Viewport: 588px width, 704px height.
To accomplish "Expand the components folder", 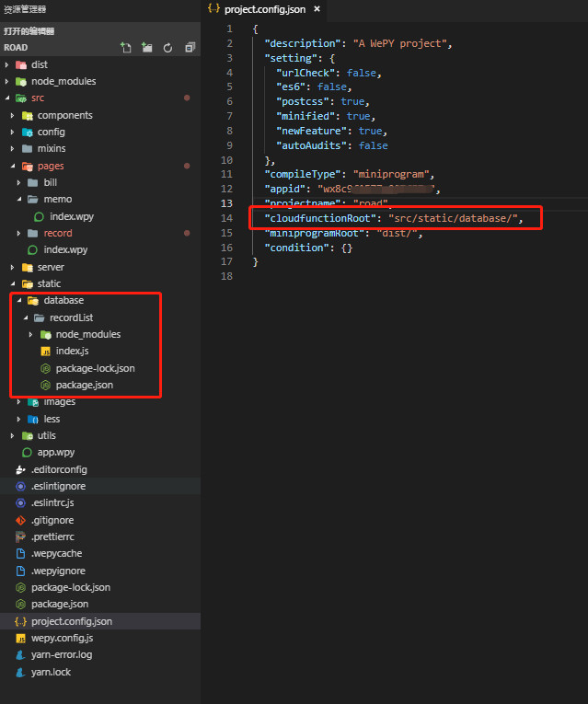I will pos(64,115).
